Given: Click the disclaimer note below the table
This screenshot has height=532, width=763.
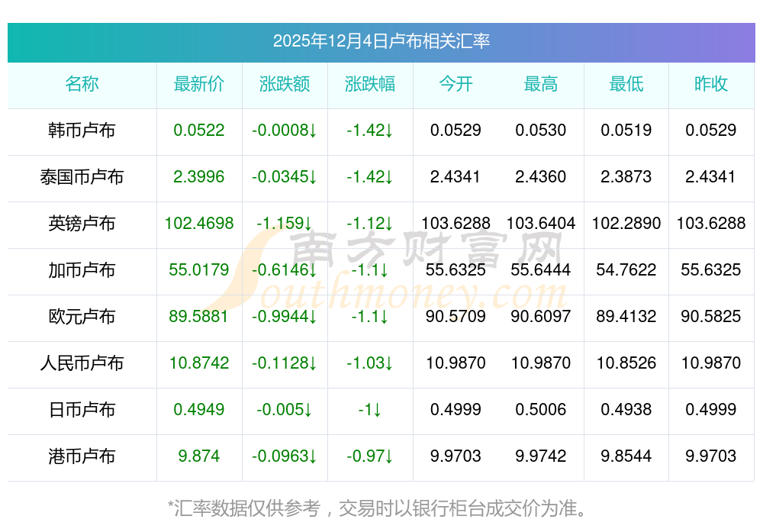Looking at the screenshot, I should pos(378,508).
